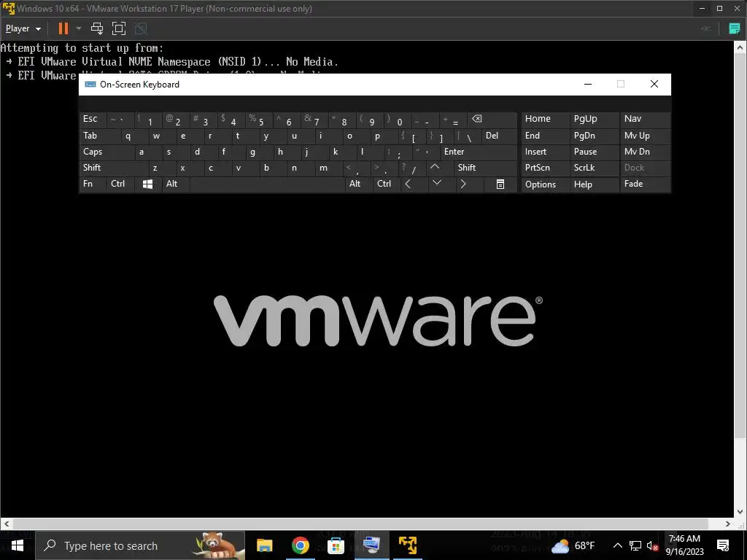Click the muted volume tray icon
Viewport: 747px width, 560px height.
point(652,545)
